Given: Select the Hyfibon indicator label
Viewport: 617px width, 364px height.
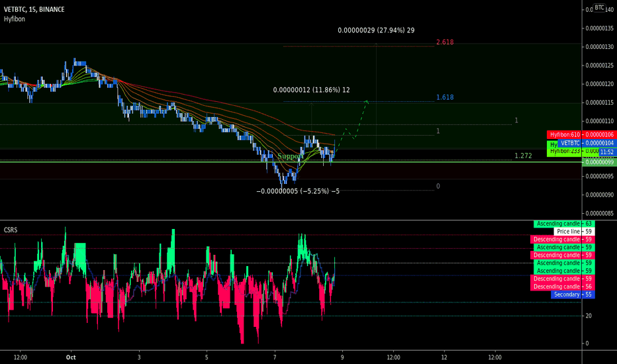Looking at the screenshot, I should [x=15, y=19].
